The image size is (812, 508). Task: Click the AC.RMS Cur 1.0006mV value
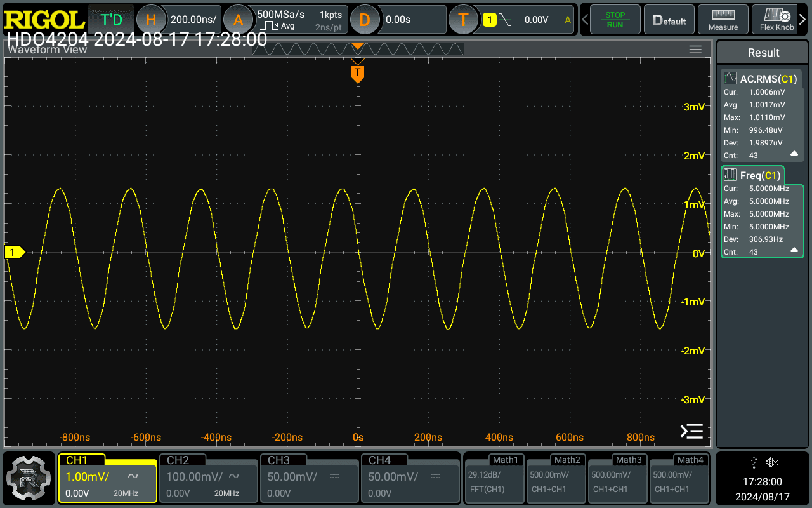click(x=767, y=92)
